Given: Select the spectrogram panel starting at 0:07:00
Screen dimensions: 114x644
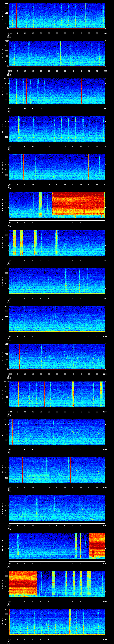Looking at the screenshot, I should pyautogui.click(x=57, y=243).
